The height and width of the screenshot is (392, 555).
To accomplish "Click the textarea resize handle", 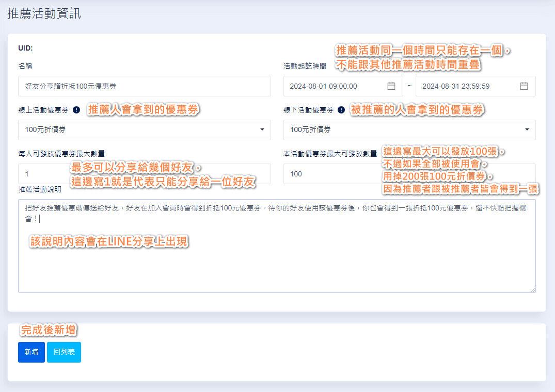I will (x=534, y=290).
